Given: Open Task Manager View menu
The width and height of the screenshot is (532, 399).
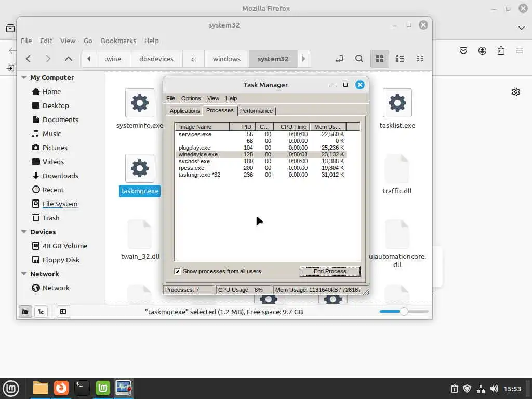Looking at the screenshot, I should click(x=213, y=98).
